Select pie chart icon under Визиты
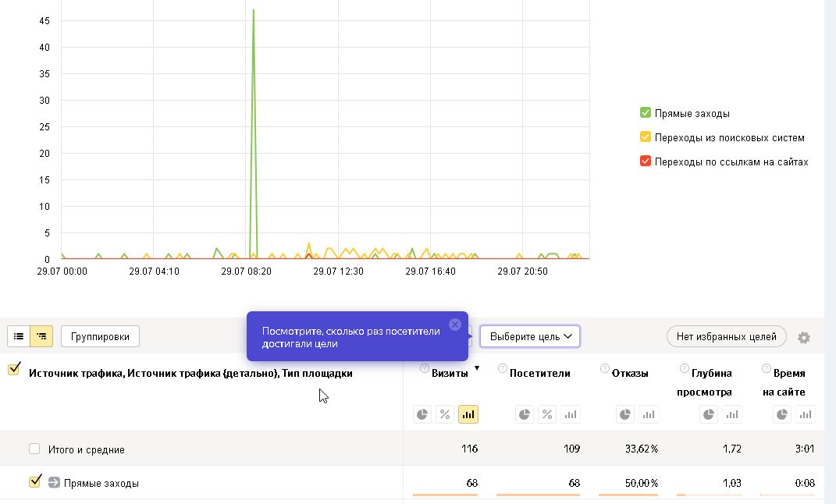 (x=422, y=414)
